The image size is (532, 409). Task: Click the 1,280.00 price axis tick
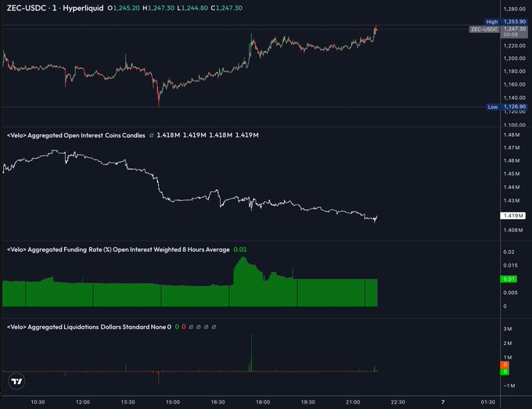click(514, 9)
